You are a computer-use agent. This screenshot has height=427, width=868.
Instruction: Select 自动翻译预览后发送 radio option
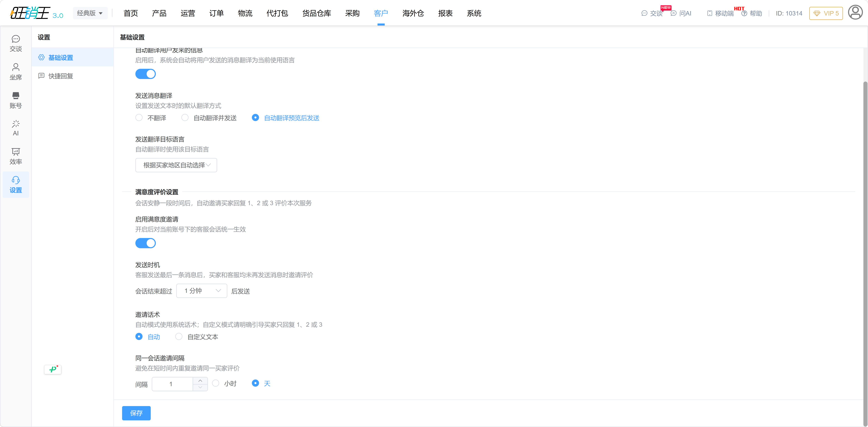(x=285, y=118)
